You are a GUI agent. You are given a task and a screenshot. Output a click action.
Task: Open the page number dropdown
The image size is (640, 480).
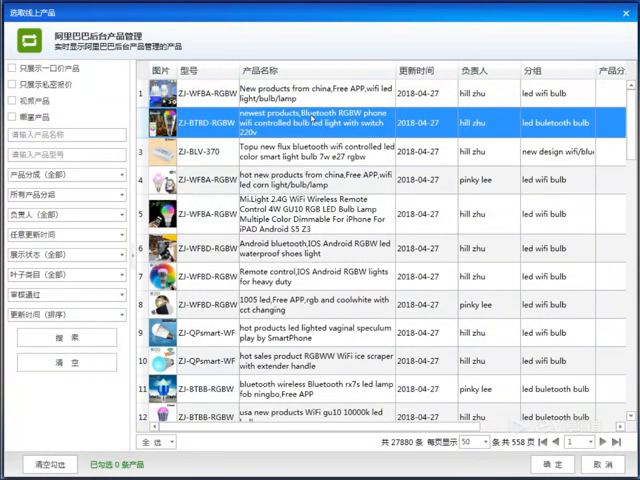pyautogui.click(x=579, y=442)
